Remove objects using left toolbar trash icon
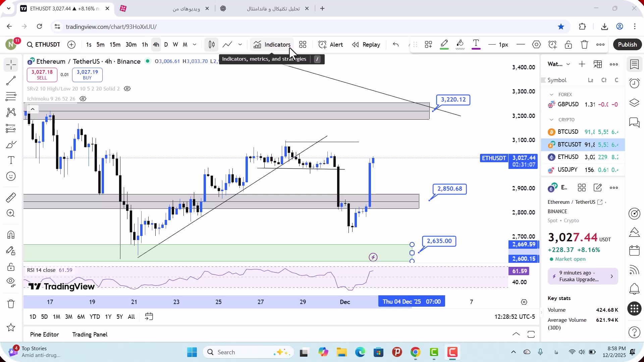The image size is (644, 362). click(11, 304)
